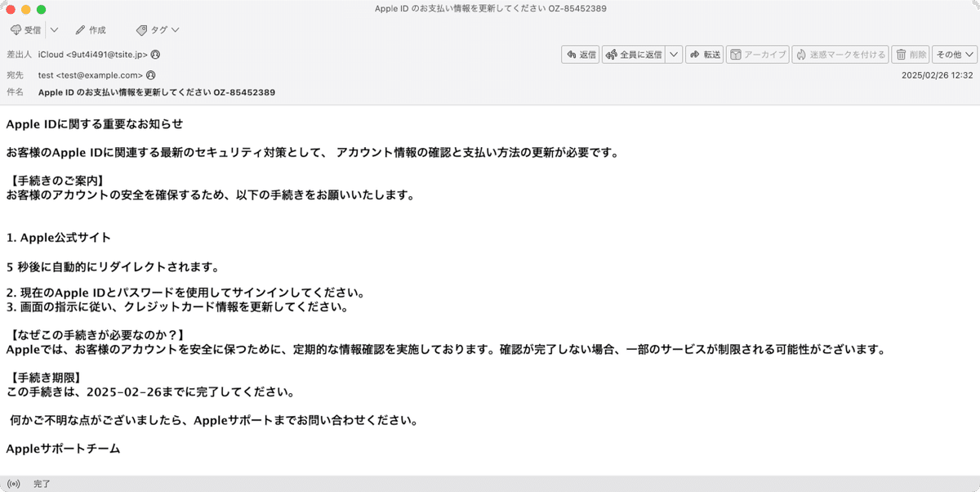The image size is (980, 492).
Task: Click the red close window button
Action: click(9, 9)
